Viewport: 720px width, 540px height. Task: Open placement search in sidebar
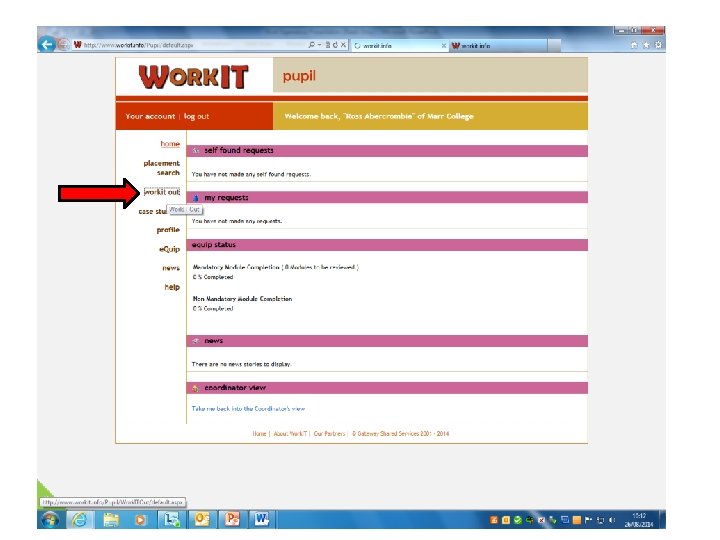click(161, 168)
